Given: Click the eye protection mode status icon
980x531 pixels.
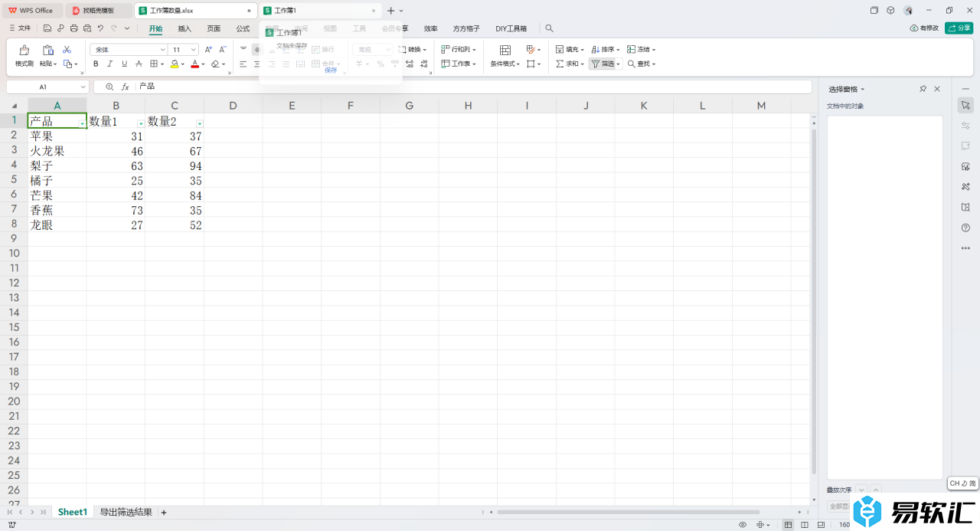Looking at the screenshot, I should point(743,525).
